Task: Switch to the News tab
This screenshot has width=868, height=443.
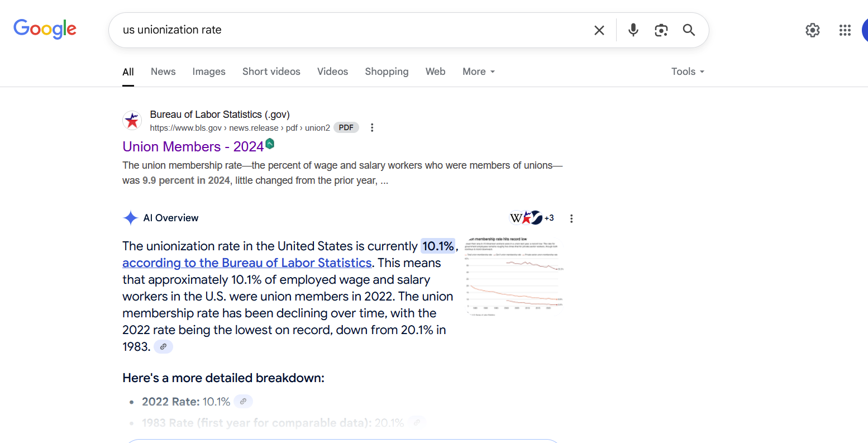Action: 163,72
